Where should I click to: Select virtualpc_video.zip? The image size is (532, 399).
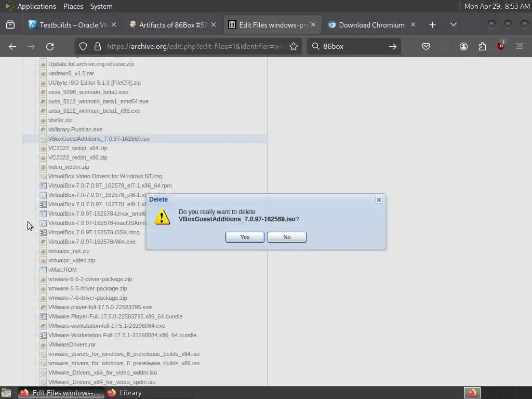72,260
